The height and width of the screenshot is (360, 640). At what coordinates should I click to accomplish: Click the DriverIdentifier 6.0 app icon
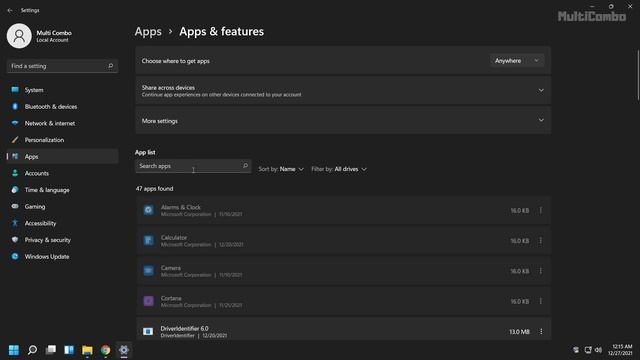coord(148,331)
